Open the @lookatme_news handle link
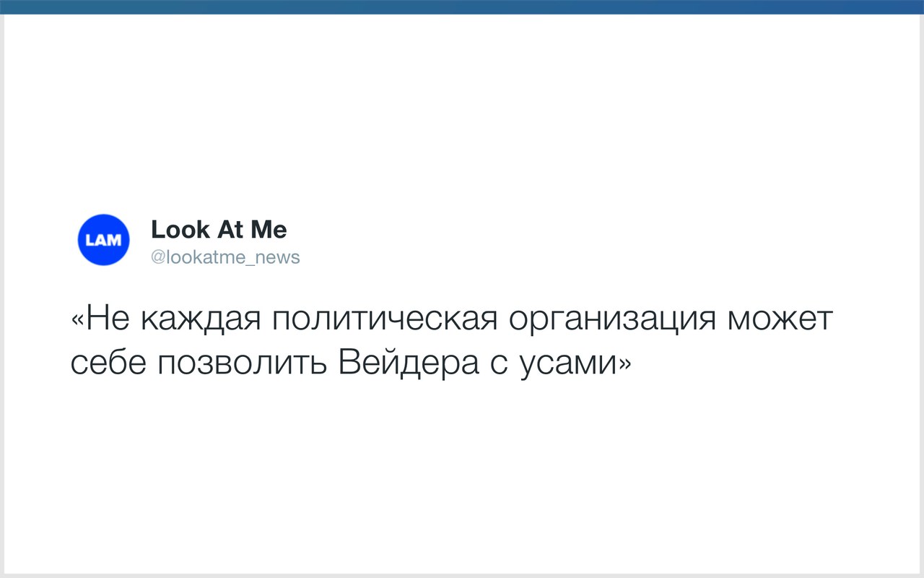The width and height of the screenshot is (924, 578). [x=225, y=257]
